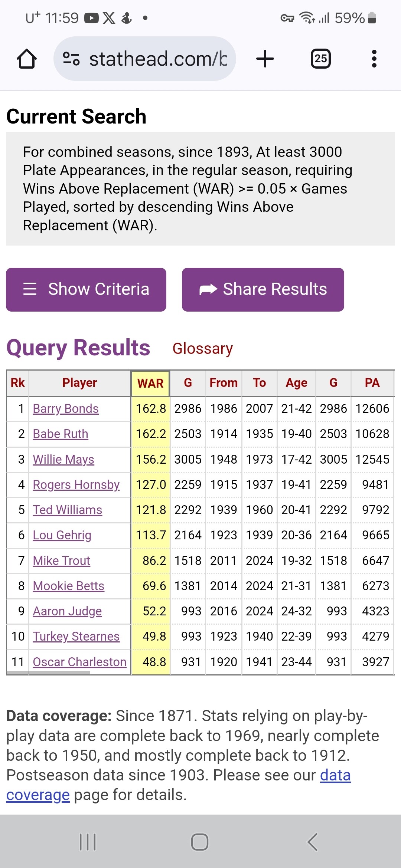Tap the browser home icon
401x868 pixels.
coord(27,59)
